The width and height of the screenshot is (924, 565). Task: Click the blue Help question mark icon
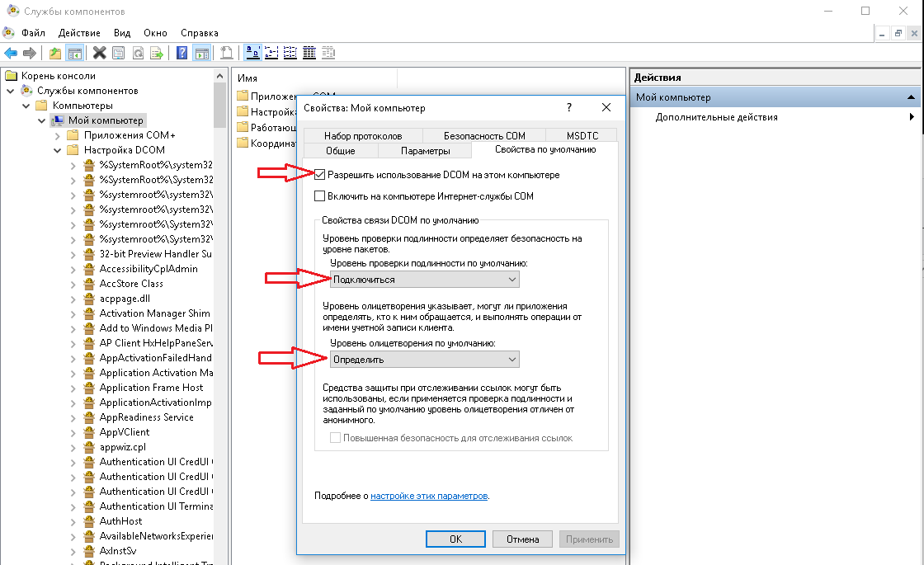[182, 53]
